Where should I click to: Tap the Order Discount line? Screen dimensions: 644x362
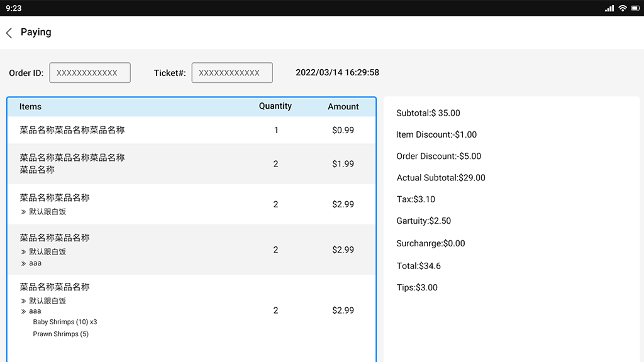438,156
